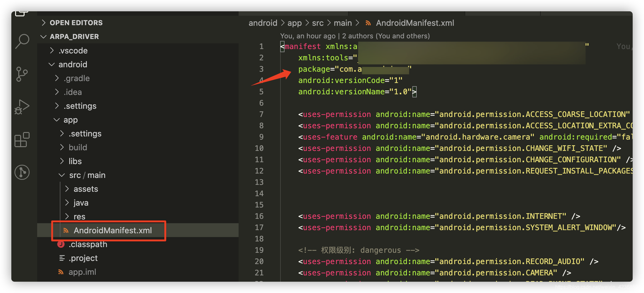
Task: Select .settings folder under android
Action: [x=80, y=106]
